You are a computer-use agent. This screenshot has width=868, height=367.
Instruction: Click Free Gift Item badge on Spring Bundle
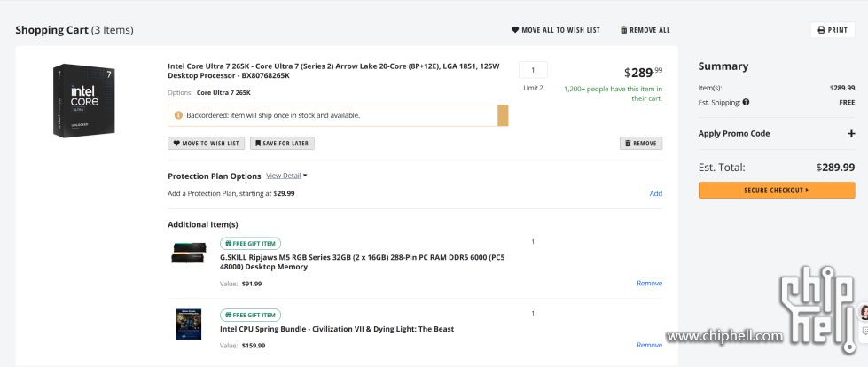point(250,316)
